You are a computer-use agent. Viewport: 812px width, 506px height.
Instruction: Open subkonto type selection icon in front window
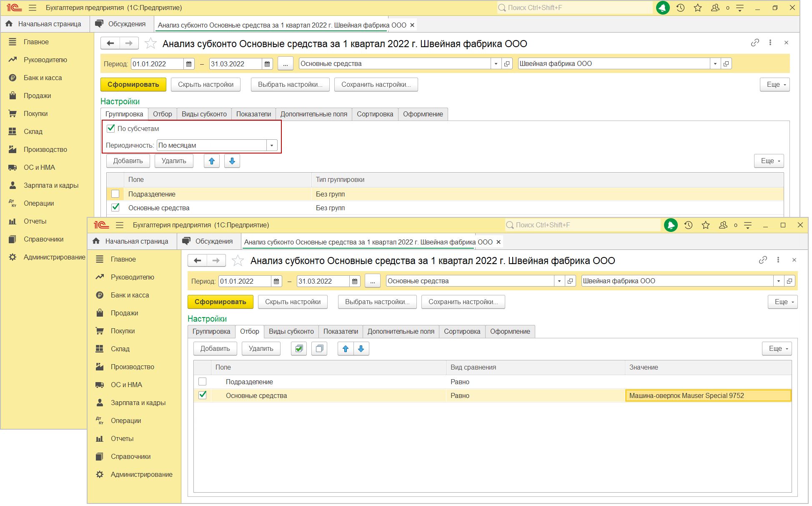coord(570,281)
